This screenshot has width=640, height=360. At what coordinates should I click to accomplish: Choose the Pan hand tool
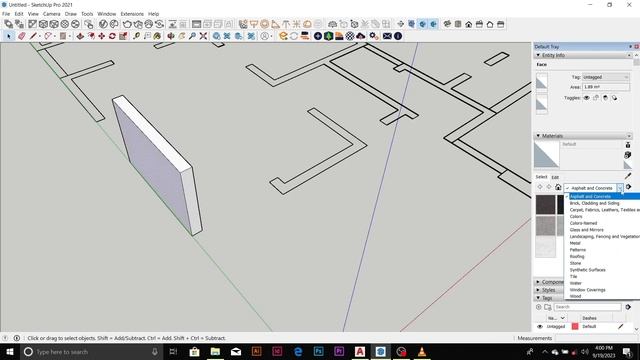click(x=182, y=36)
